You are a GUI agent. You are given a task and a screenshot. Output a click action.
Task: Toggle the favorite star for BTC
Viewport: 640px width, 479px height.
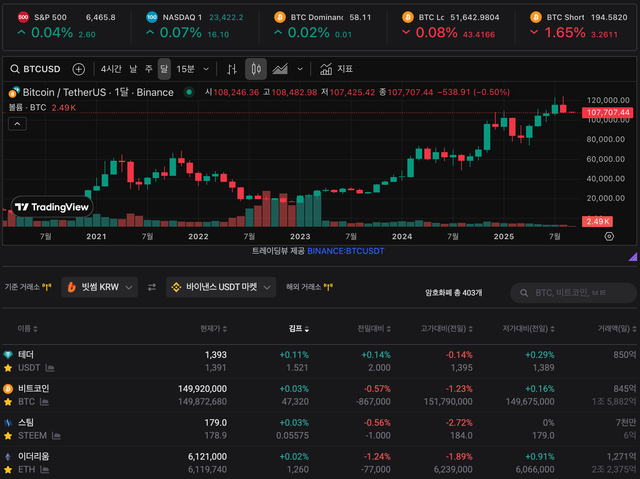click(8, 402)
